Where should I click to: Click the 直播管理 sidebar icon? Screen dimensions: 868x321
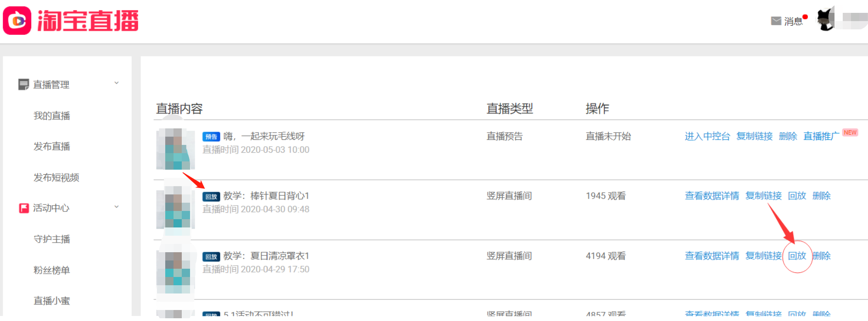(23, 84)
